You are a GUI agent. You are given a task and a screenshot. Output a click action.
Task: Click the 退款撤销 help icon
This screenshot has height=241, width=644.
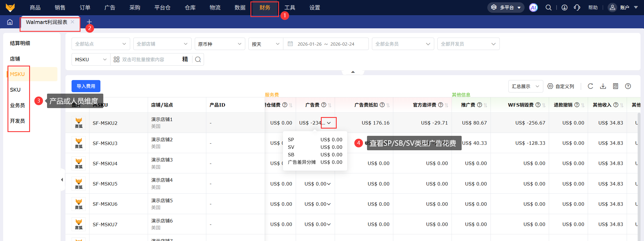click(x=577, y=105)
